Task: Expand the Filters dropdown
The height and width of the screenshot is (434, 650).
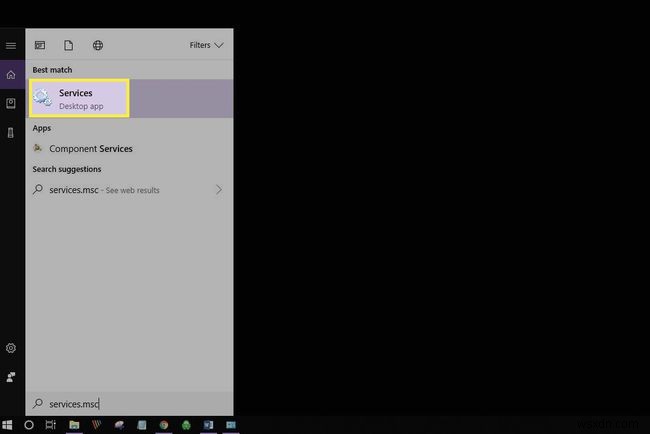Action: click(x=206, y=45)
